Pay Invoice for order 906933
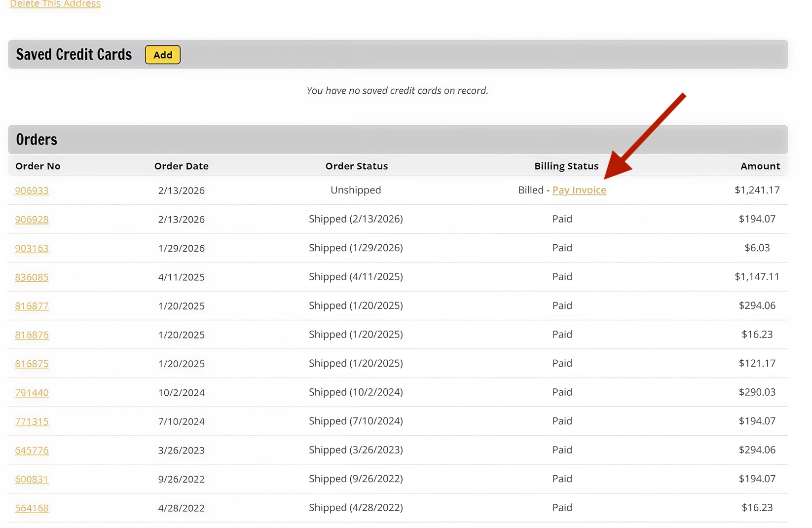The width and height of the screenshot is (812, 528). click(x=579, y=190)
